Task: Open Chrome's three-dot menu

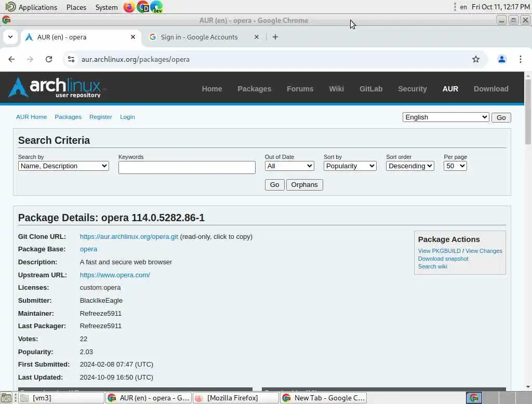Action: (520, 59)
